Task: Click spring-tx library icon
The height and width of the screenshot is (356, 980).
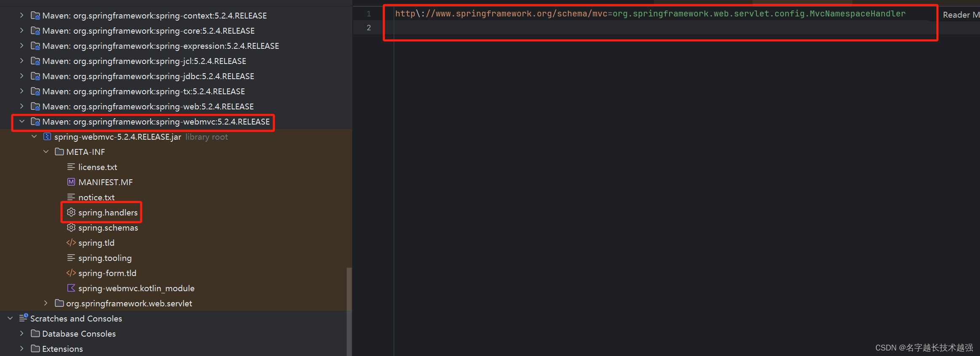Action: (35, 91)
